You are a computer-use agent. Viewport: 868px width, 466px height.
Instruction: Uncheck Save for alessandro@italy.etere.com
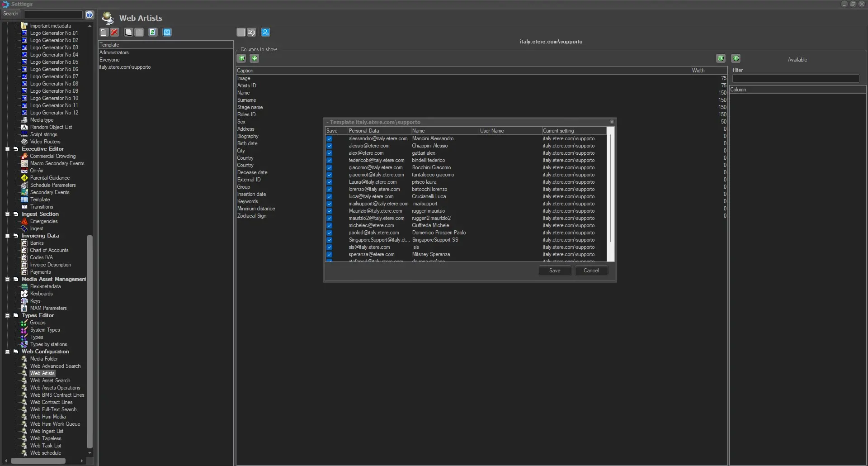click(329, 139)
